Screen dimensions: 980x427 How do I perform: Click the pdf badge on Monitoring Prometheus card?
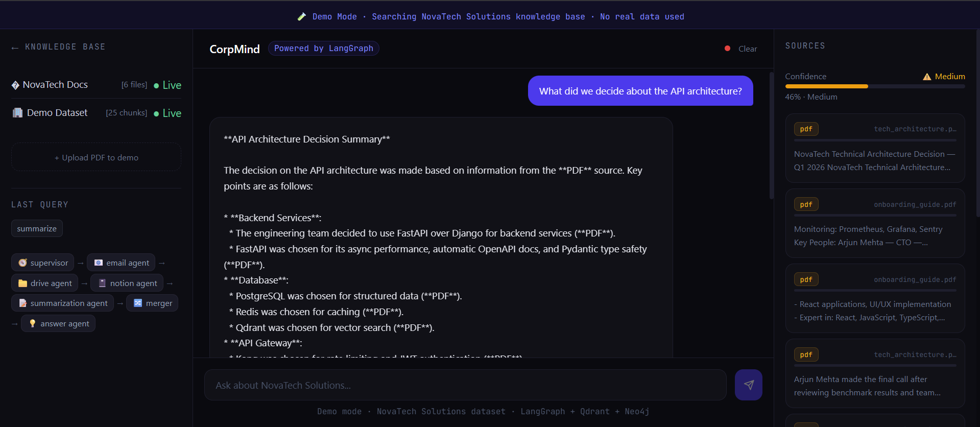806,204
